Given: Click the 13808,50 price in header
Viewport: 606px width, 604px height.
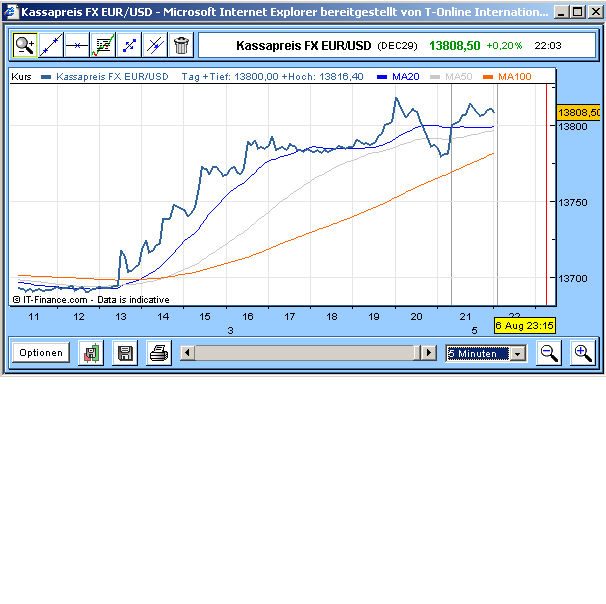Looking at the screenshot, I should coord(454,46).
